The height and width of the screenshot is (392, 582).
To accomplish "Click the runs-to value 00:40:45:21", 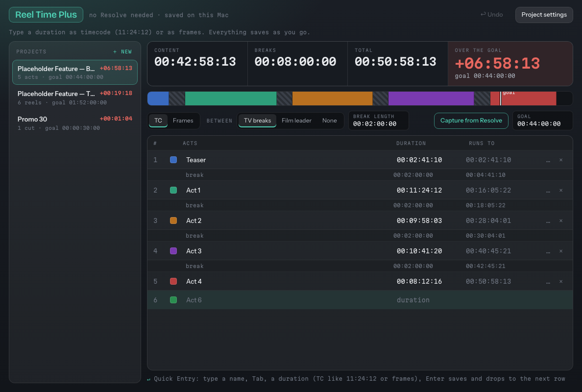I will pos(488,251).
